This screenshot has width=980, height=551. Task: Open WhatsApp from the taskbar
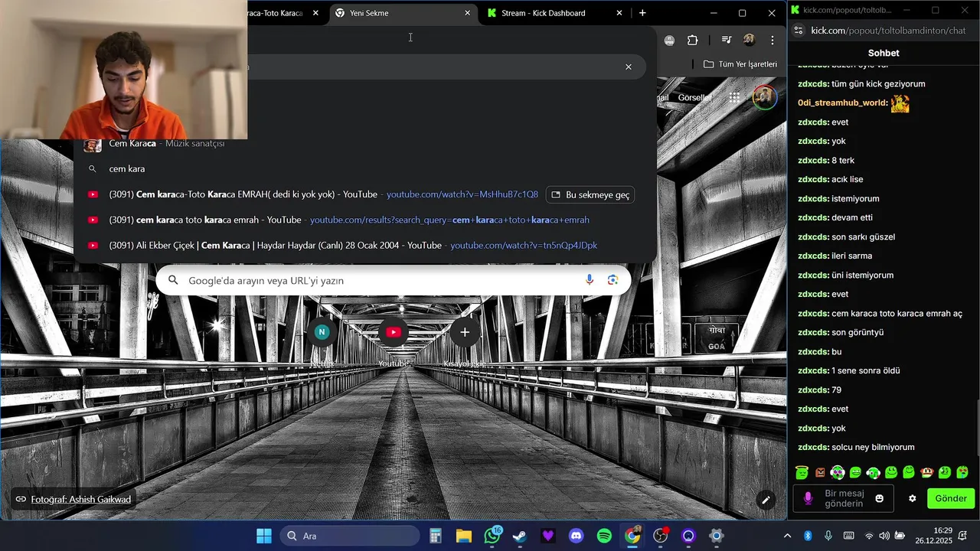tap(492, 536)
